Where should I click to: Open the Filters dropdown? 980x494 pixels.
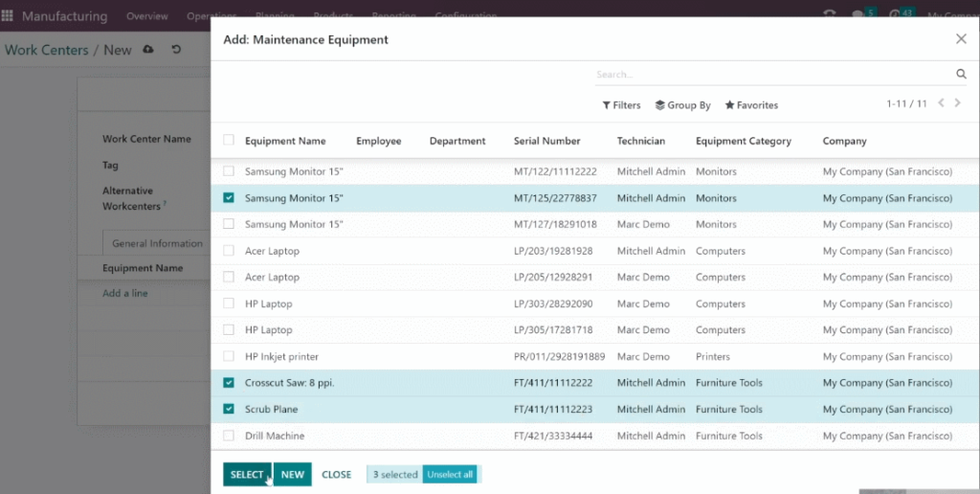tap(621, 105)
